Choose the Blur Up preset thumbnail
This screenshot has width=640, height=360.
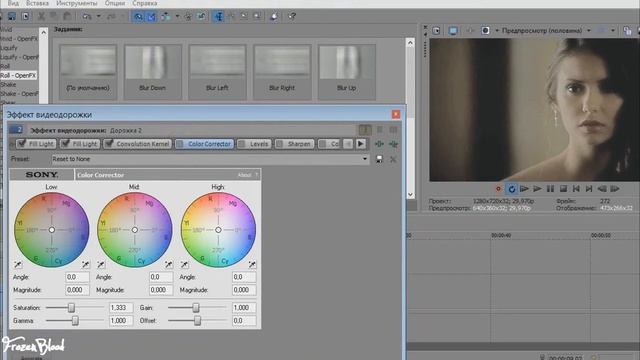point(347,71)
